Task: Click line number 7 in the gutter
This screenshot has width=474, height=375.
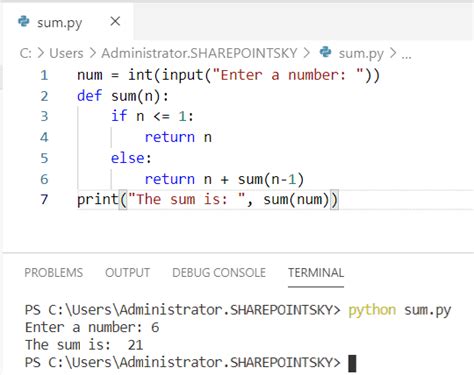Action: [x=44, y=200]
